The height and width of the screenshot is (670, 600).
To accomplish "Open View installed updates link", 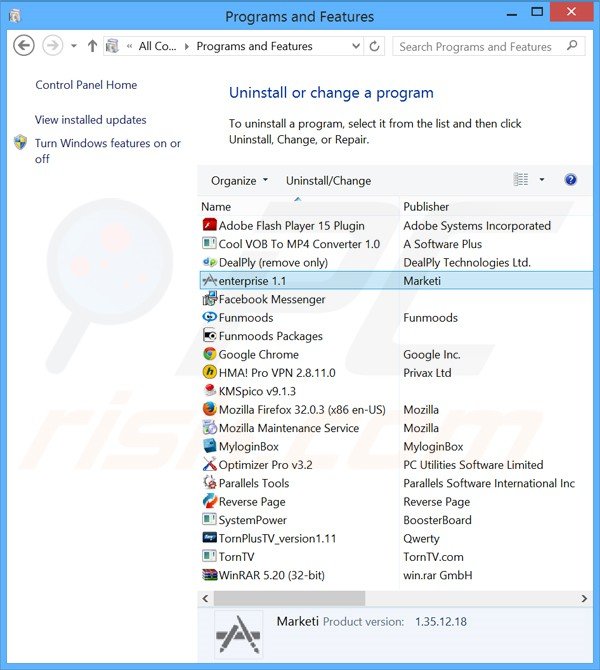I will (x=91, y=120).
